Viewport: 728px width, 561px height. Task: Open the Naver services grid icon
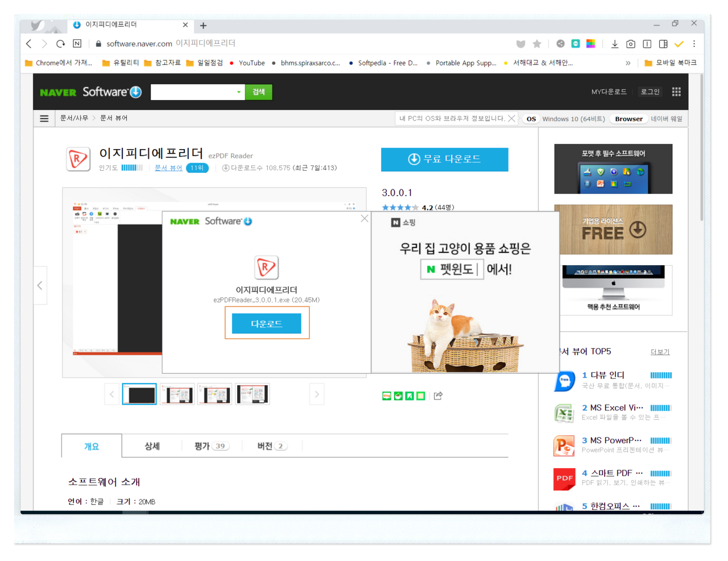(x=676, y=92)
